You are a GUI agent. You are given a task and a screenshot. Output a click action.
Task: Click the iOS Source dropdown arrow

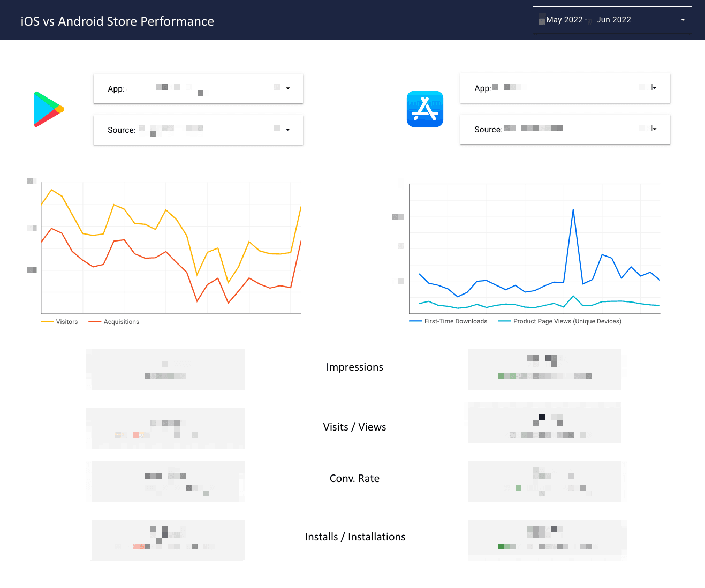(x=654, y=129)
